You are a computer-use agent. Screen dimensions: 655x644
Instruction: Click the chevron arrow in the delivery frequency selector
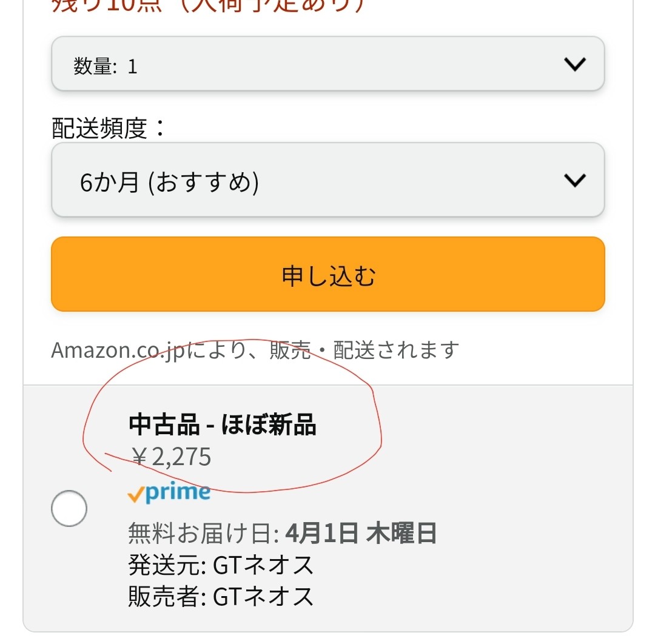(575, 181)
